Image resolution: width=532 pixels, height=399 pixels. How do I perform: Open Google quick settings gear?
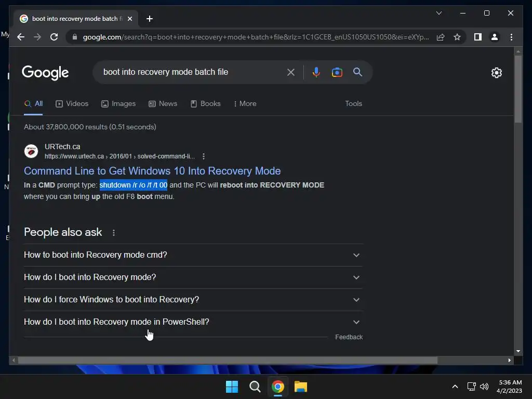pyautogui.click(x=496, y=72)
